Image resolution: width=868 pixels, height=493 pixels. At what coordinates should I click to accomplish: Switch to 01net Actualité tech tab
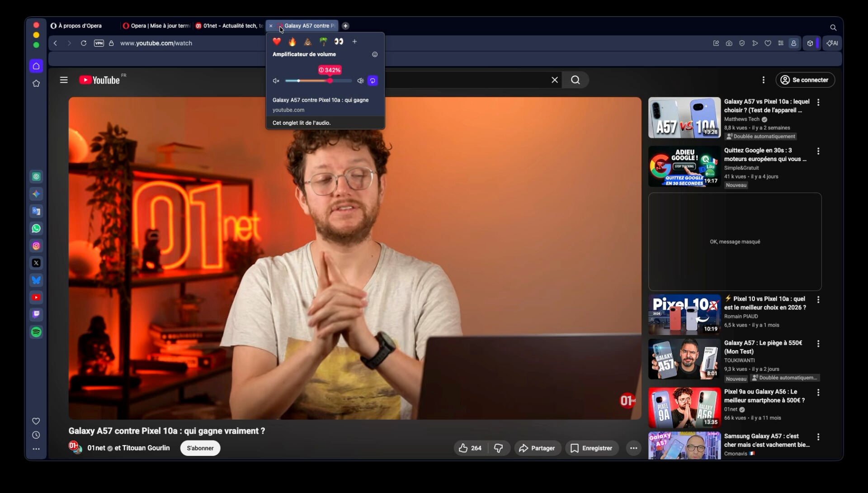click(x=230, y=26)
